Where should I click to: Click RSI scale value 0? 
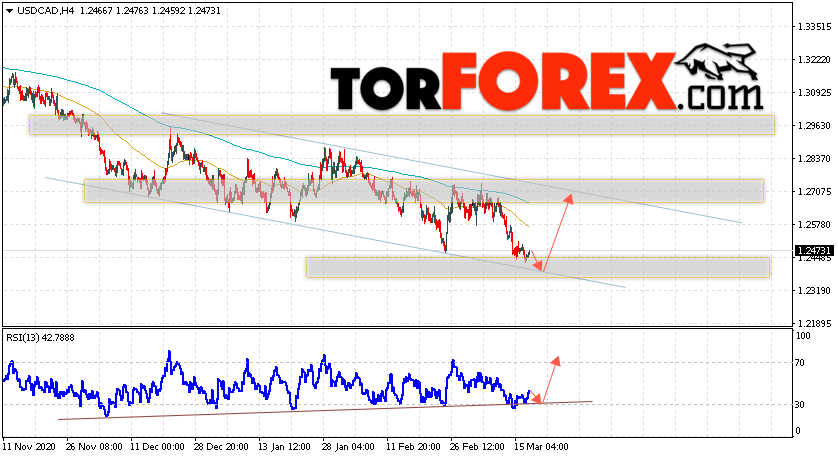coord(798,431)
